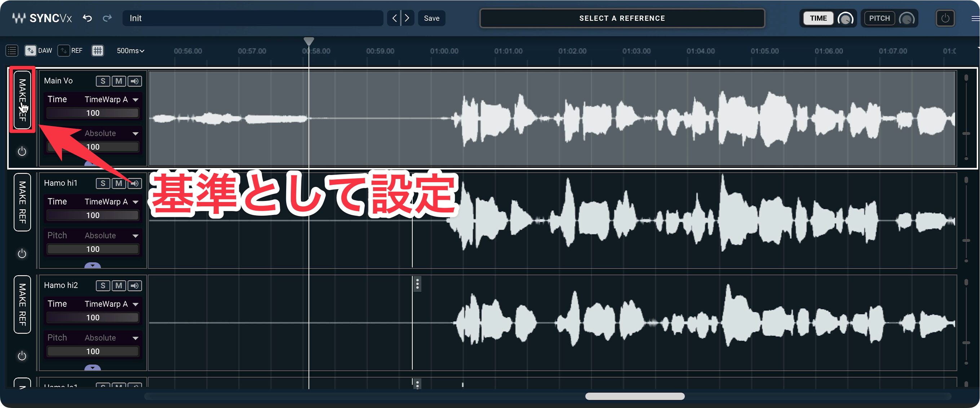Screen dimensions: 980x408
Task: Toggle the global TIME button
Action: click(x=818, y=18)
